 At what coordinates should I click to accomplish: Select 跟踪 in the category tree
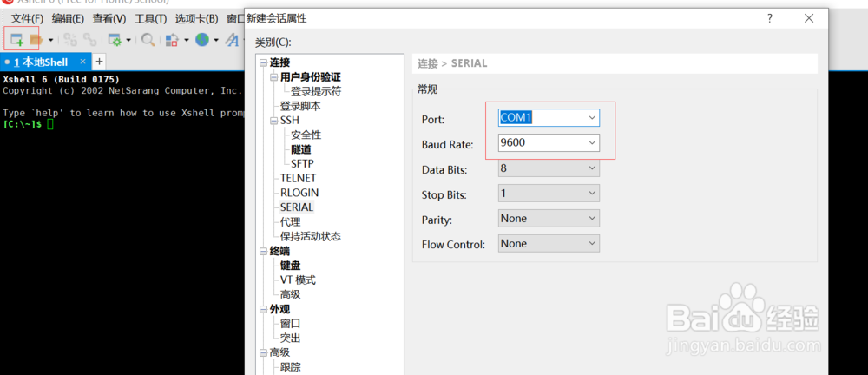290,366
